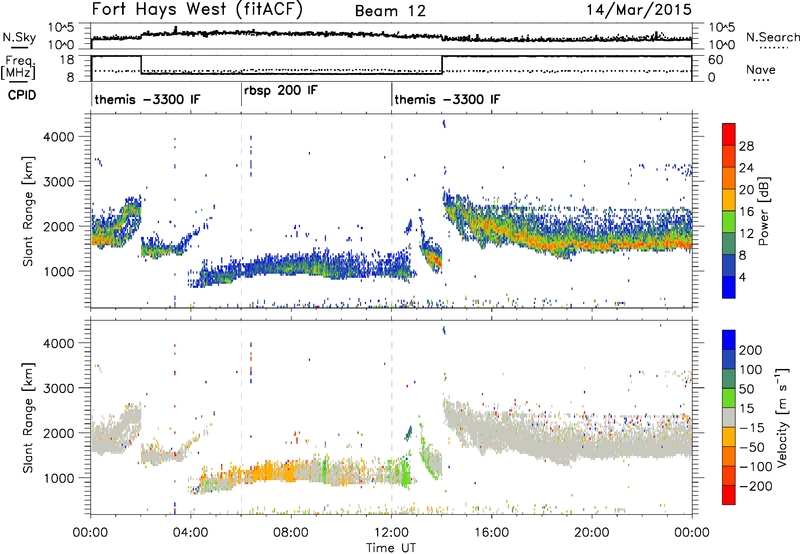This screenshot has width=800, height=554.
Task: Click the '200' velocity scale value
Action: (751, 350)
